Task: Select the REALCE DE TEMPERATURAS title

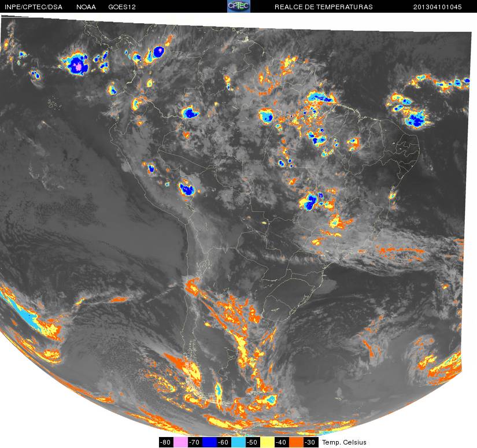Action: [324, 7]
